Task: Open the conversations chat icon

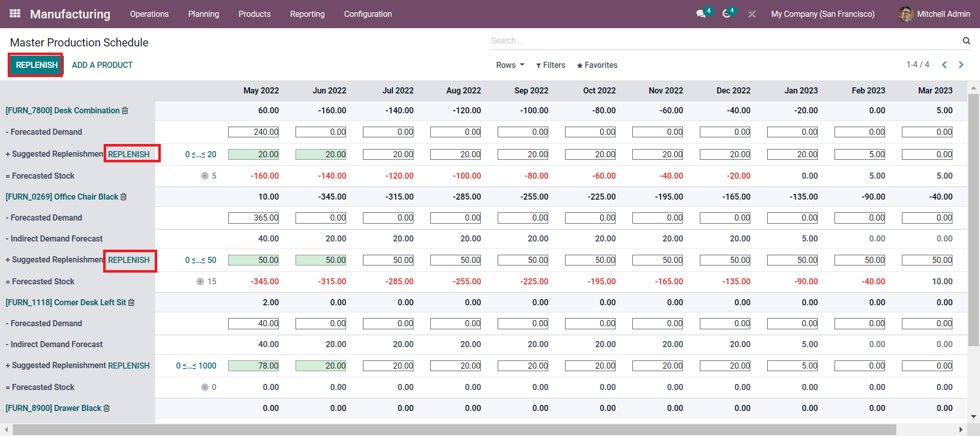Action: coord(701,14)
